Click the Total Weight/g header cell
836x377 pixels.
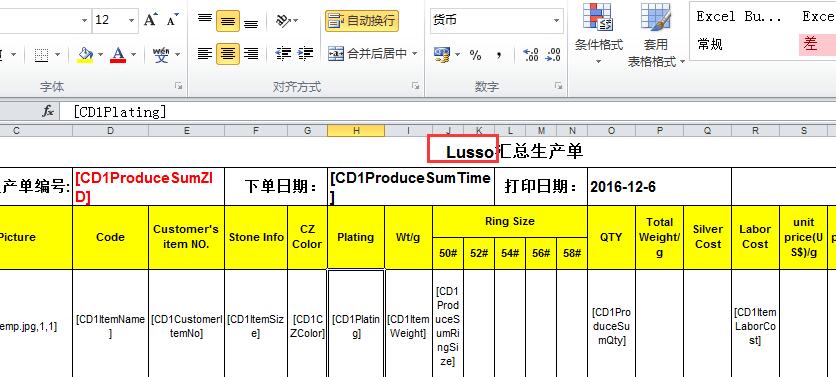(660, 237)
